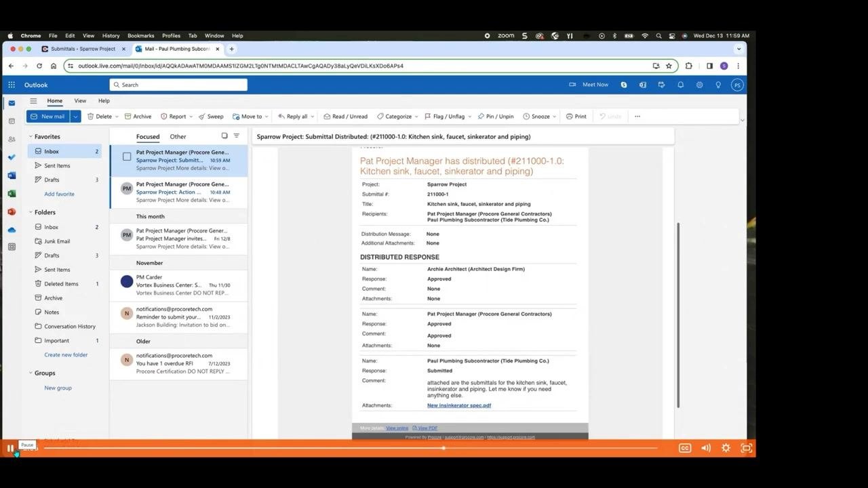Collapse the Favorites folder group
The height and width of the screenshot is (488, 868).
31,137
